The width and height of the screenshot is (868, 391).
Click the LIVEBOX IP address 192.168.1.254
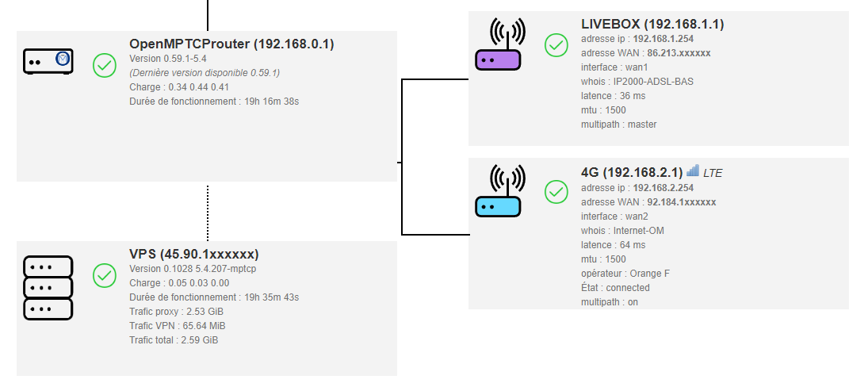[664, 39]
